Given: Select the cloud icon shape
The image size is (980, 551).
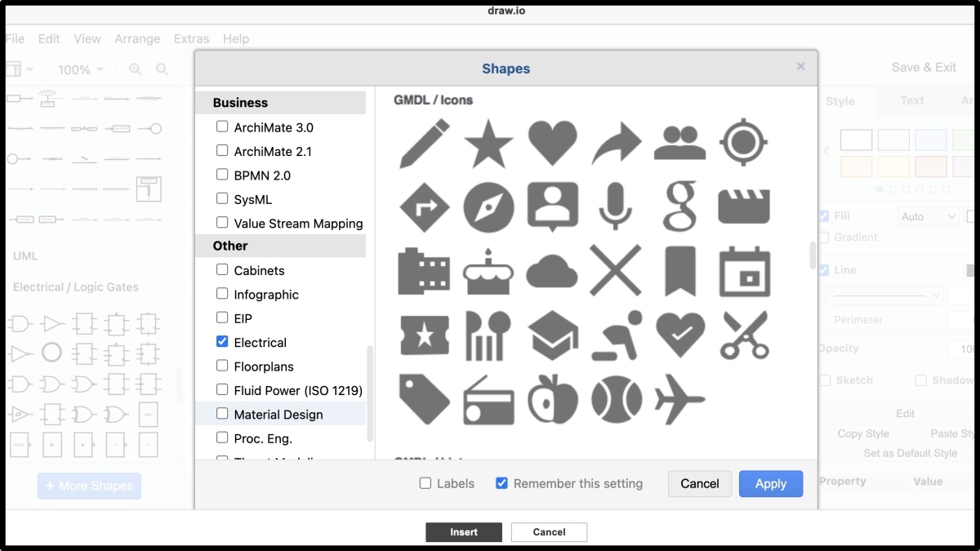Looking at the screenshot, I should click(x=553, y=271).
